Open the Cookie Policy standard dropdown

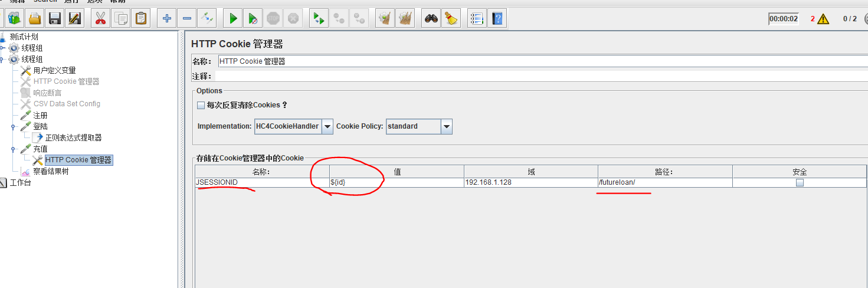click(x=447, y=126)
